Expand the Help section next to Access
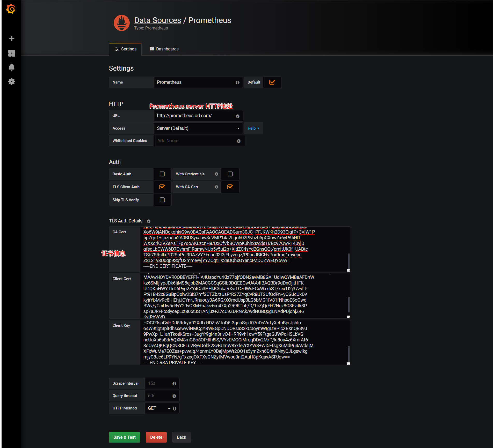 [253, 128]
